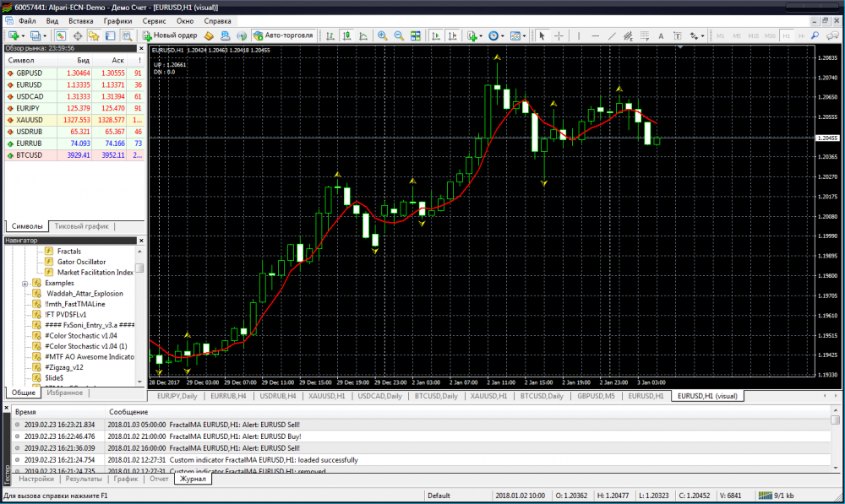Select #Zigzag_v12 in Navigator
Viewport: 845px width, 504px height.
[63, 367]
